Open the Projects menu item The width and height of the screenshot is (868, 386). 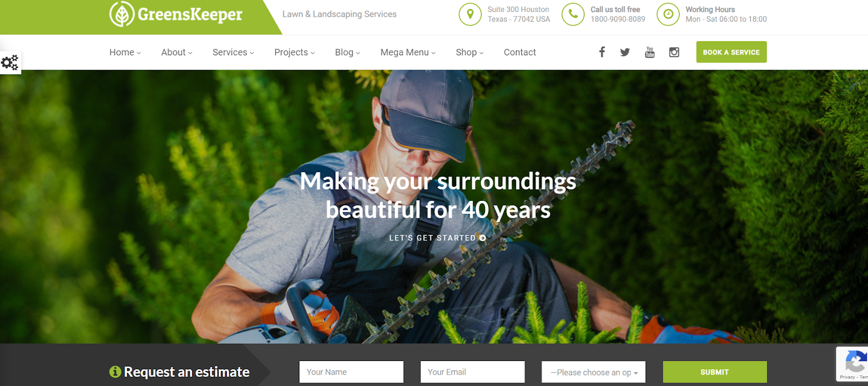(295, 52)
